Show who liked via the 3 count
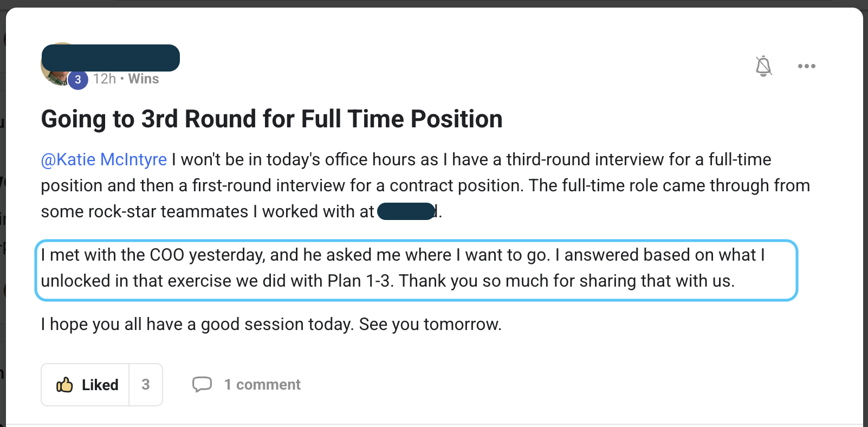Viewport: 868px width, 427px height. point(146,385)
